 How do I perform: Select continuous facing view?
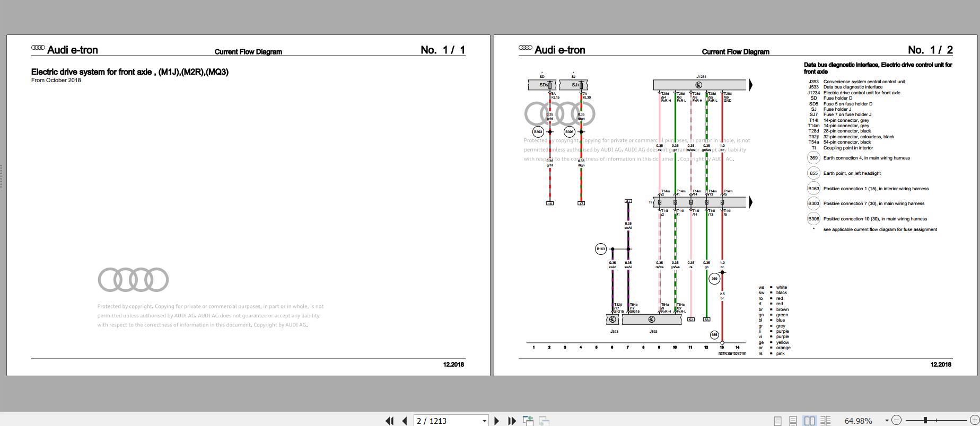[825, 421]
